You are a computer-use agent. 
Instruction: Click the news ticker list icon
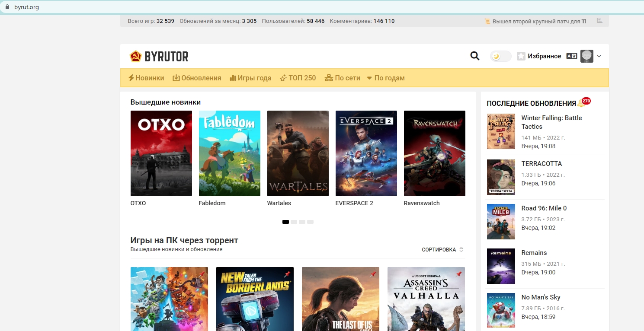click(x=599, y=21)
